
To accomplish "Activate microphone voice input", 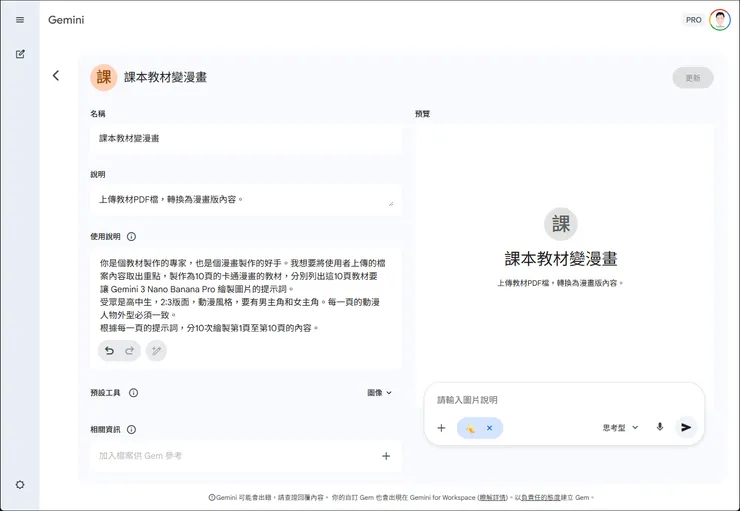I will point(660,427).
